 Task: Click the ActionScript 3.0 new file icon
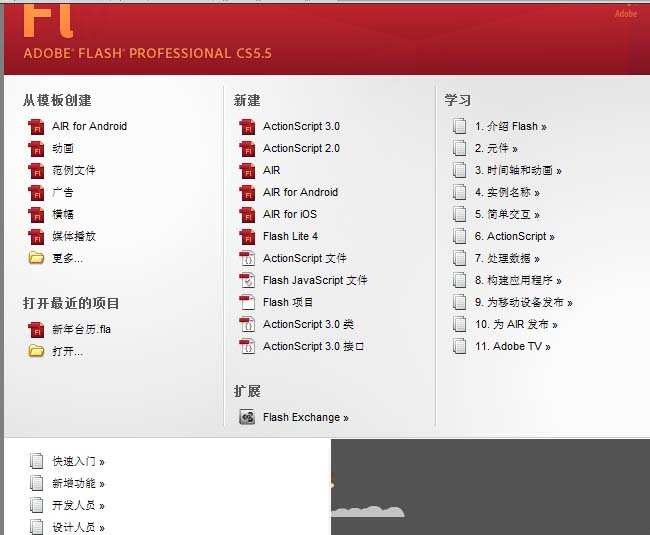247,126
